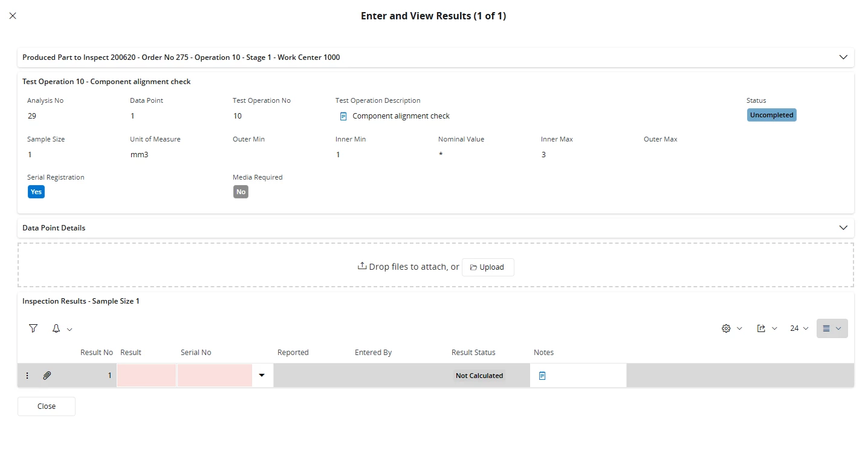The width and height of the screenshot is (868, 476).
Task: Close the Enter and View Results dialog
Action: 13,16
